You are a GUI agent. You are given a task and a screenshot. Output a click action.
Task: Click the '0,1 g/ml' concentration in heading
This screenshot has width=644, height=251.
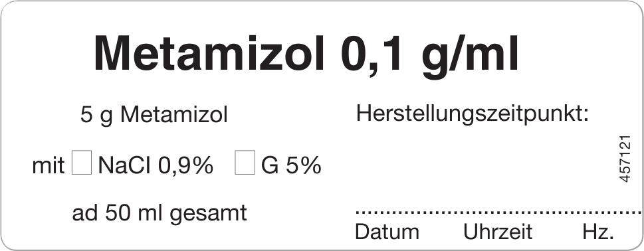tap(429, 58)
